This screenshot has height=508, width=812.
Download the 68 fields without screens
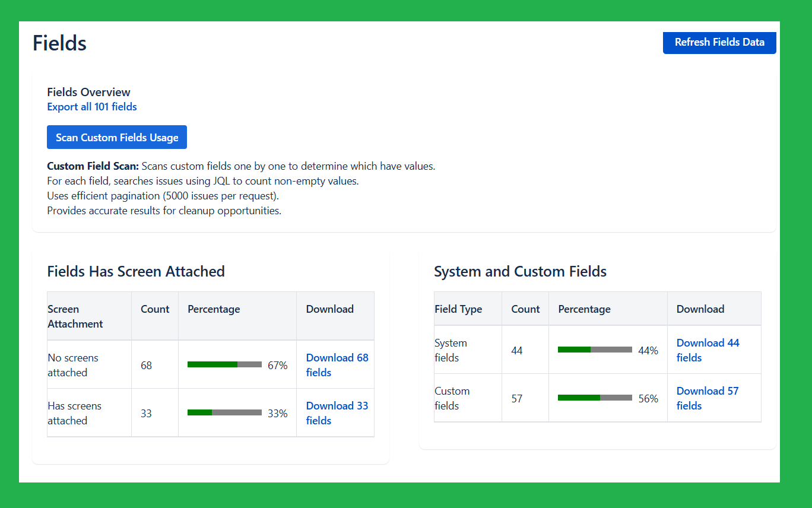(337, 365)
